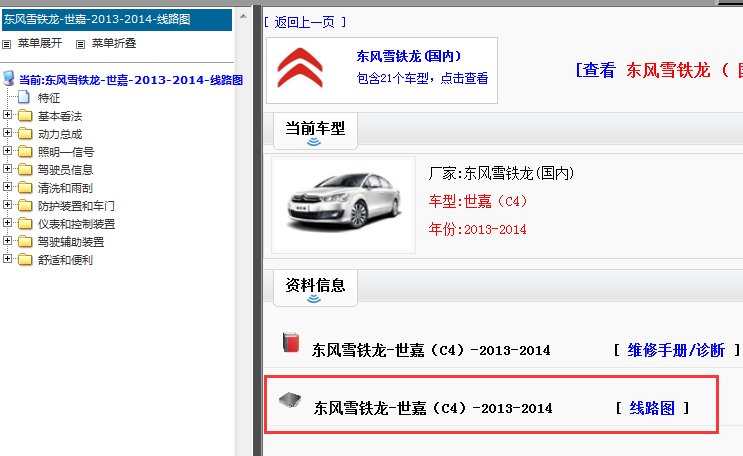743x456 pixels.
Task: Click the 返回上一页 link
Action: point(305,22)
